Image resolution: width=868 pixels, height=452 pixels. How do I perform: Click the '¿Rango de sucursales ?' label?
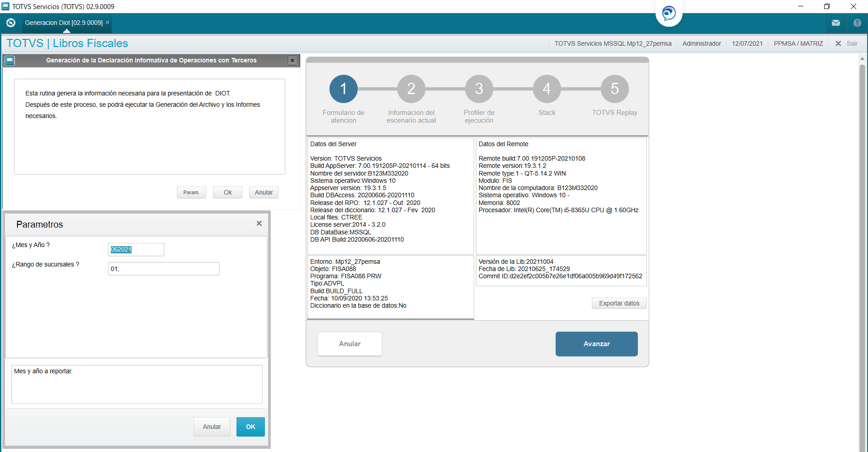[x=45, y=264]
